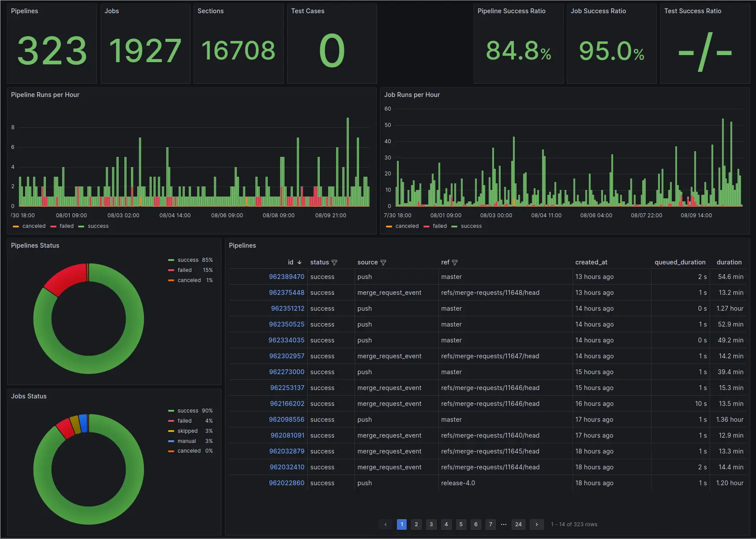Open pagination ellipsis for more pages

pyautogui.click(x=504, y=524)
